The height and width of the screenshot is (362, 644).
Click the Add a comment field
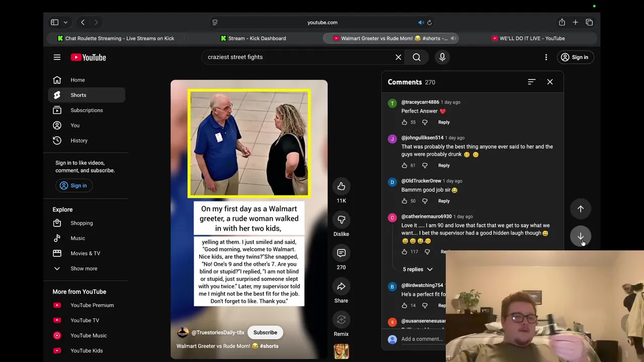click(x=423, y=339)
